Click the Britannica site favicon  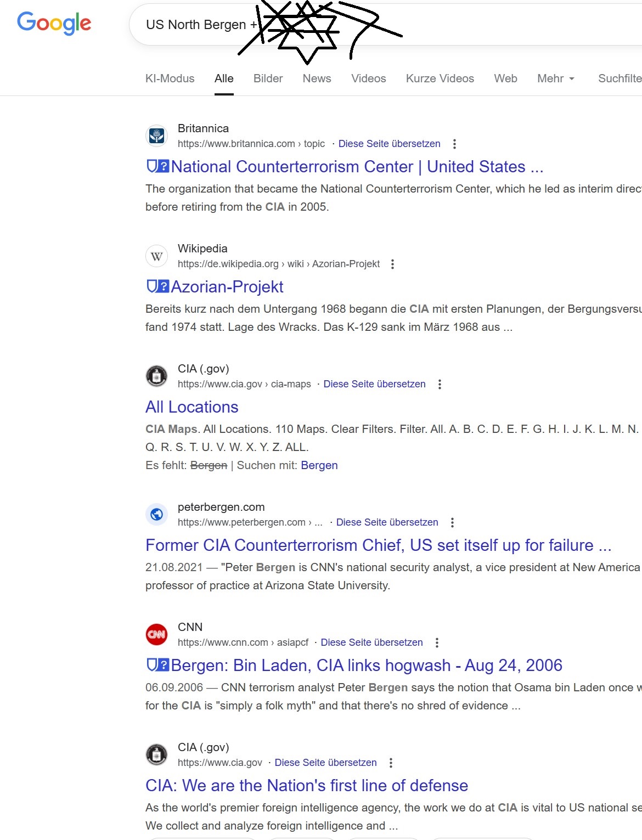click(156, 136)
